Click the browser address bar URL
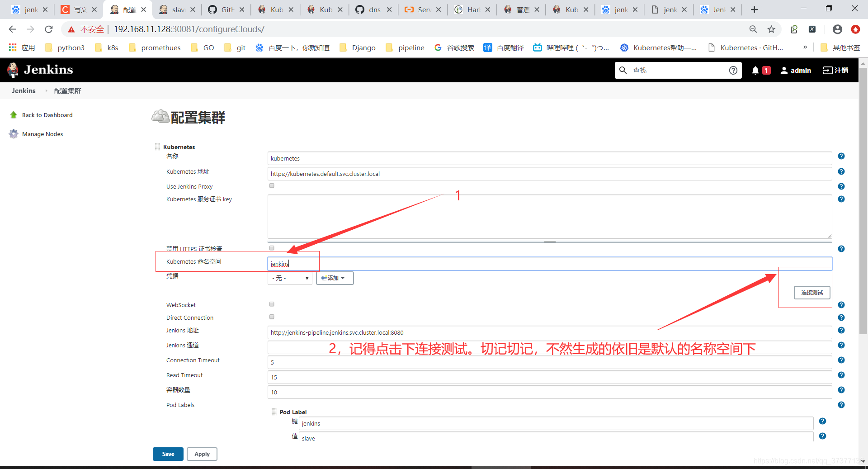 (x=189, y=29)
